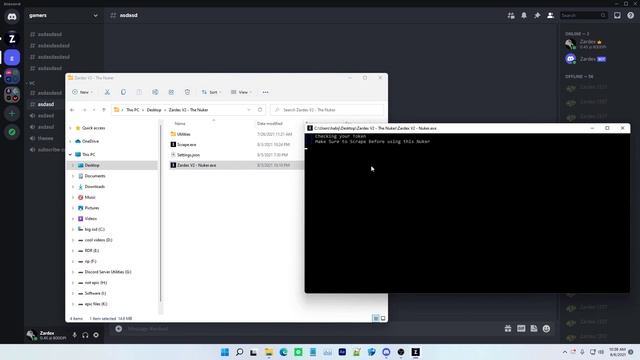Screen dimensions: 640x360
Task: Open notification settings bell icon
Action: (524, 16)
